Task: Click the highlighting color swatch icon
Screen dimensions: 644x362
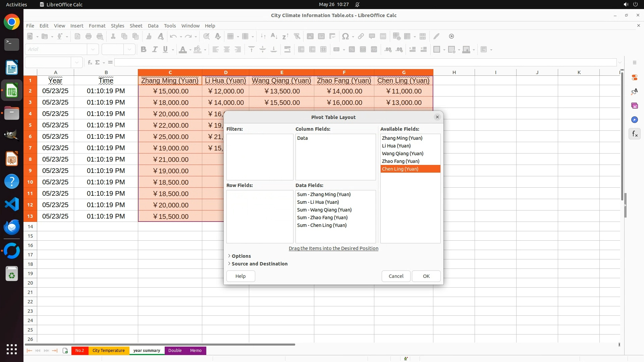Action: [198, 50]
